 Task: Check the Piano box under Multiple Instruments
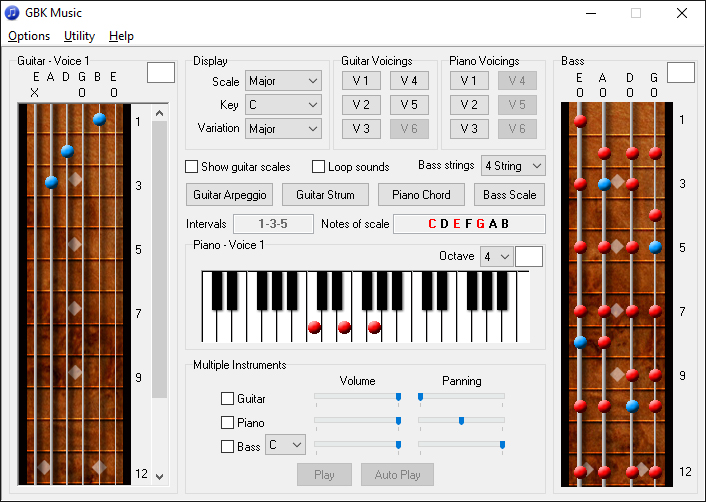pyautogui.click(x=228, y=422)
